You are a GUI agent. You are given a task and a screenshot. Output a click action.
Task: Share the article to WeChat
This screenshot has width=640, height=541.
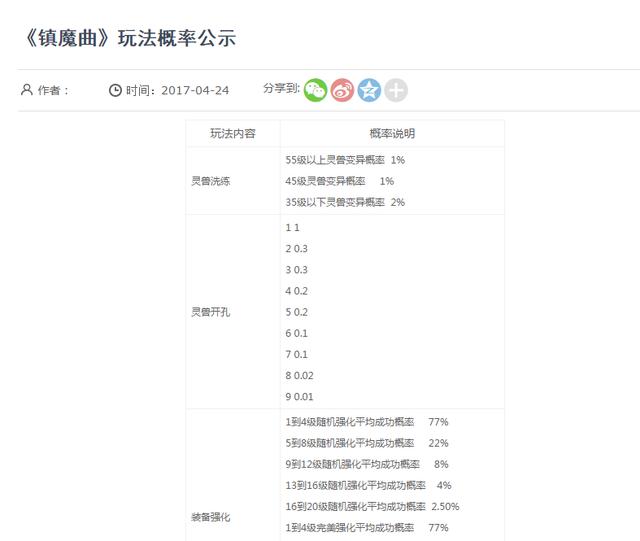coord(316,90)
